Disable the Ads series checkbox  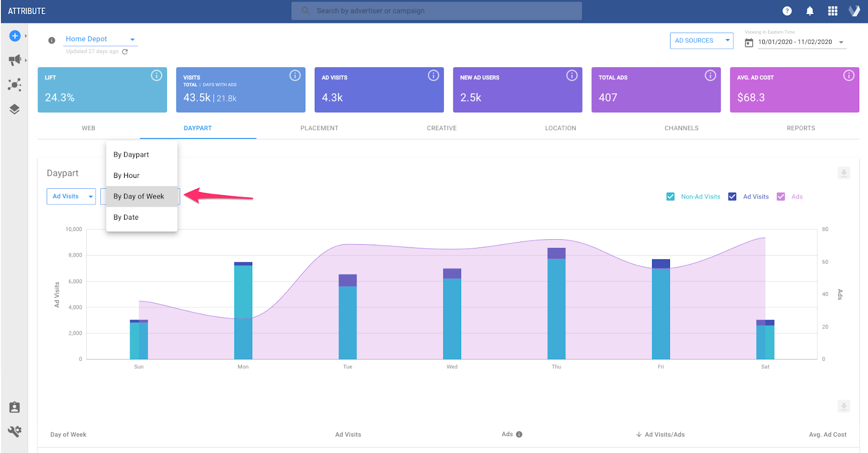781,197
